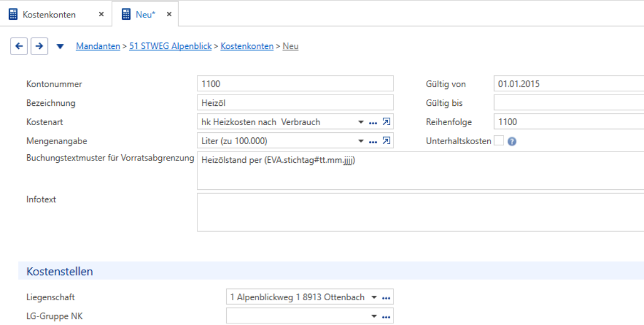
Task: Click the Kontonummer label
Action: tap(54, 84)
